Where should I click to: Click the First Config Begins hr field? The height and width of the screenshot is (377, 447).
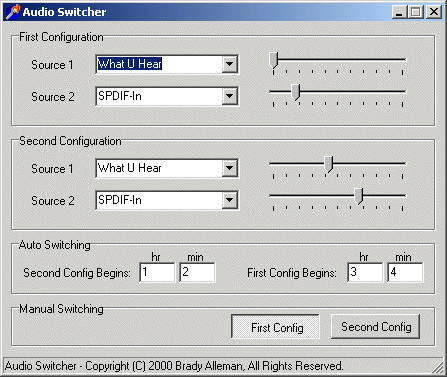click(x=365, y=272)
